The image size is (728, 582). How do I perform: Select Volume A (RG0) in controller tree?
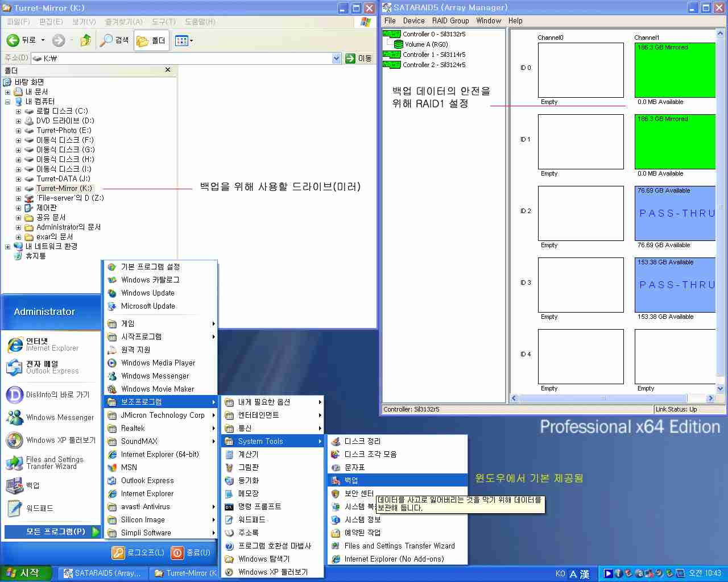coord(425,44)
